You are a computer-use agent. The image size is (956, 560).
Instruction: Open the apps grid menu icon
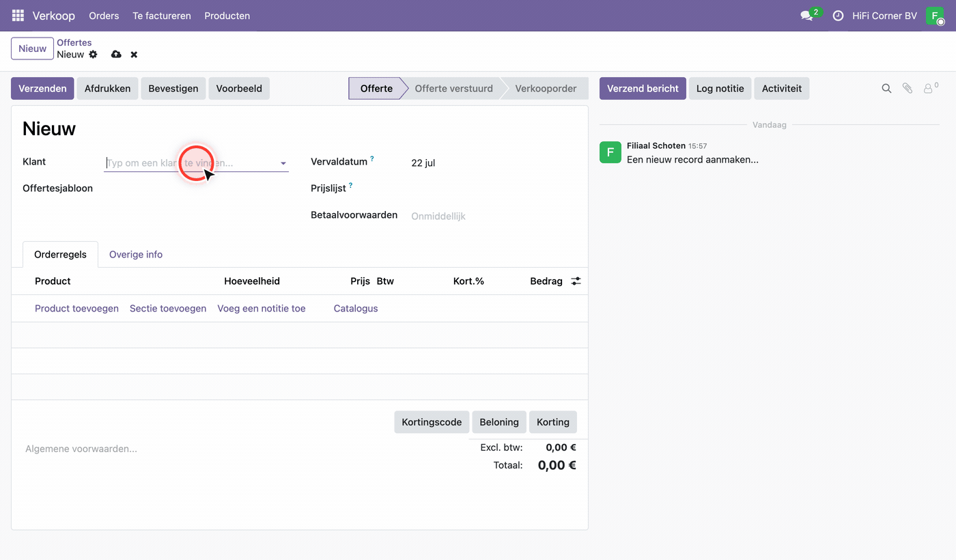click(x=18, y=15)
